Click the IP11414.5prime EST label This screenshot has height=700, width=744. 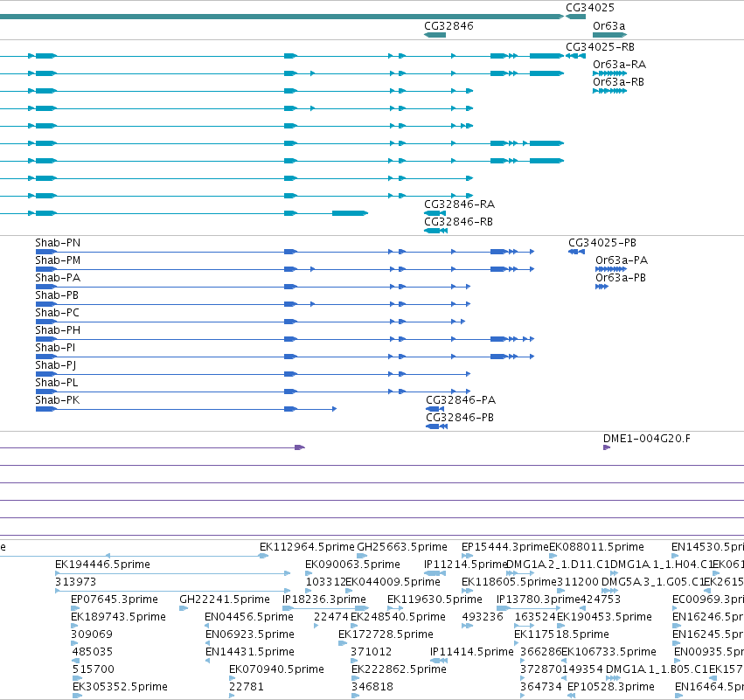[471, 652]
